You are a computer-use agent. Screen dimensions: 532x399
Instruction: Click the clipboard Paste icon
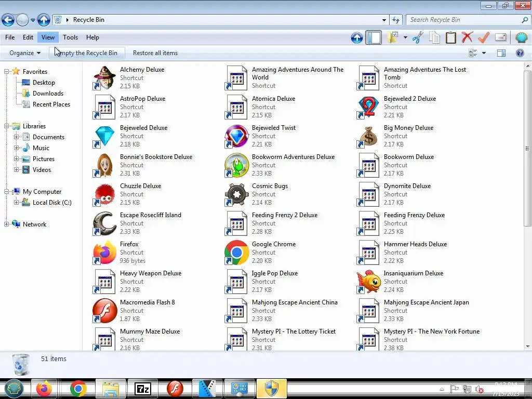[450, 37]
